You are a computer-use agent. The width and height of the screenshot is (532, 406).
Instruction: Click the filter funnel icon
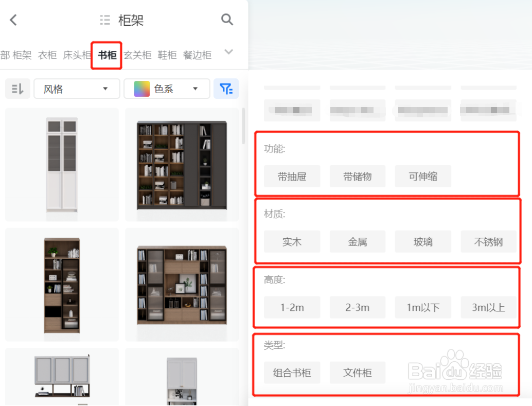226,89
